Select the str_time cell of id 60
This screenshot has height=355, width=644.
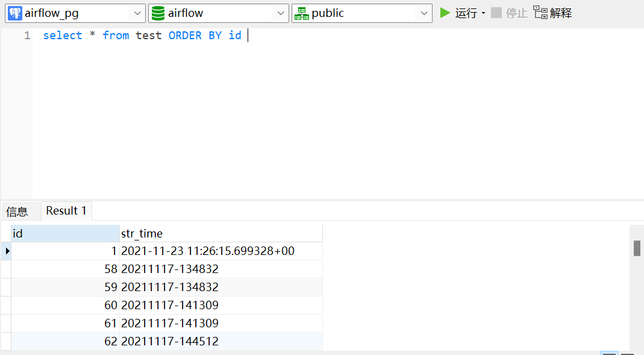220,305
